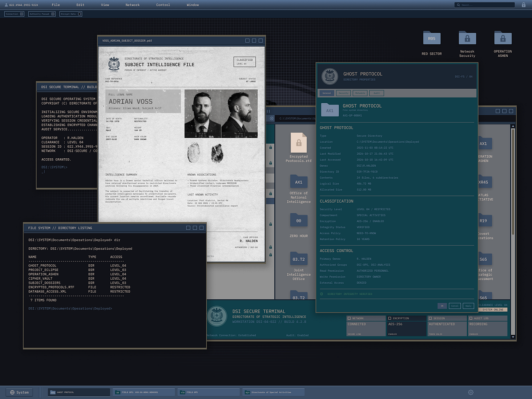
Task: Toggle the AUDIT LOG status checkbox
Action: tap(471, 318)
